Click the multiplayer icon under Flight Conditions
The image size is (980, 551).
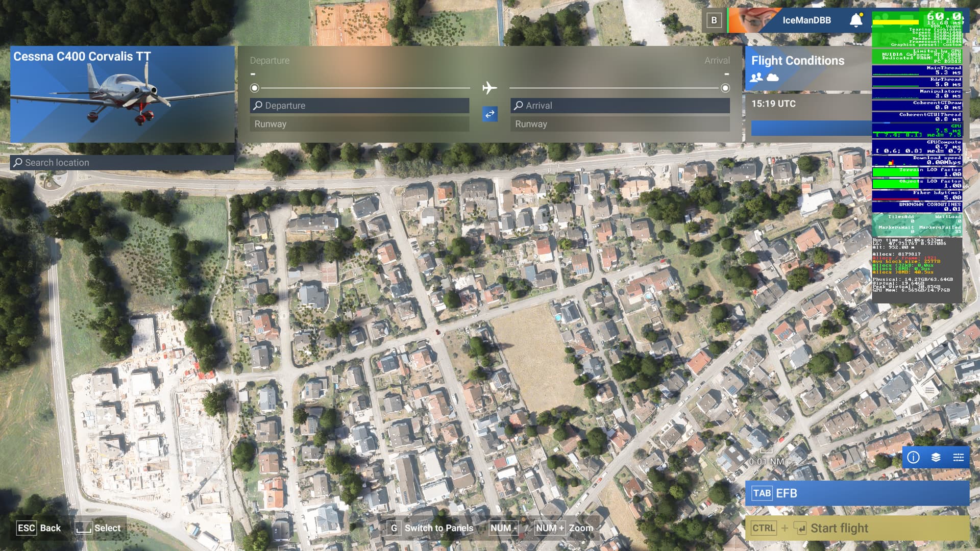756,78
